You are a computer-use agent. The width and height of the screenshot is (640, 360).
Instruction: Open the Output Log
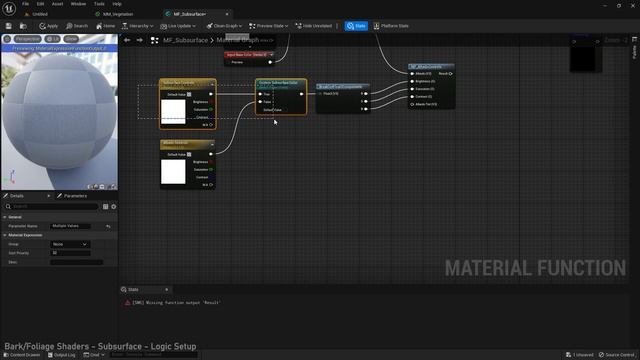(61, 355)
